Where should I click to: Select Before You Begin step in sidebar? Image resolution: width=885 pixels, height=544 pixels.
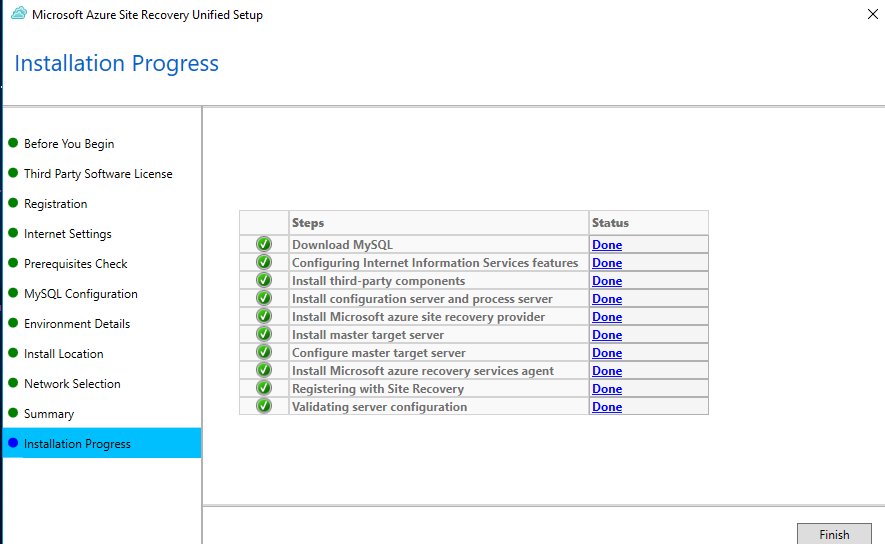(x=69, y=144)
